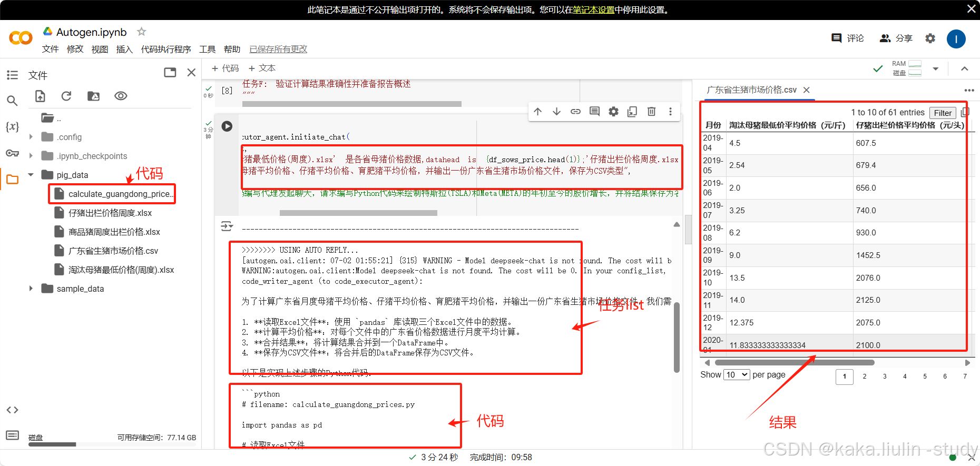980x466 pixels.
Task: Open the table of contents sidebar icon
Action: pyautogui.click(x=12, y=75)
